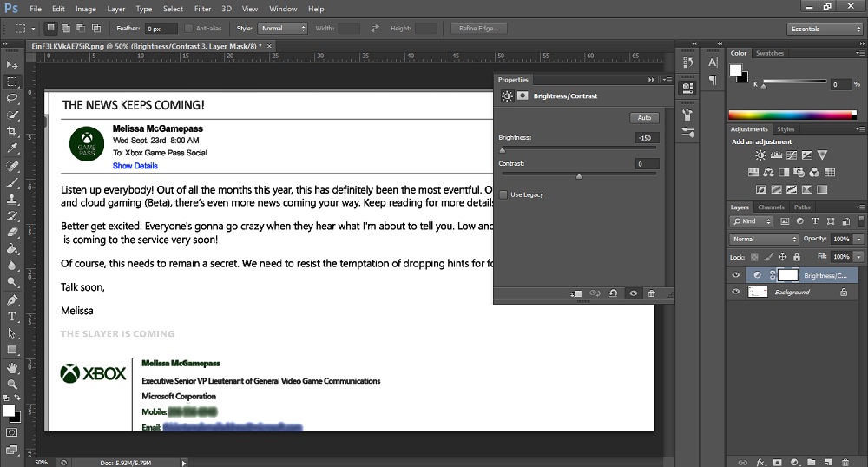Image resolution: width=868 pixels, height=467 pixels.
Task: Open the Fill slider dropdown arrow
Action: click(858, 257)
